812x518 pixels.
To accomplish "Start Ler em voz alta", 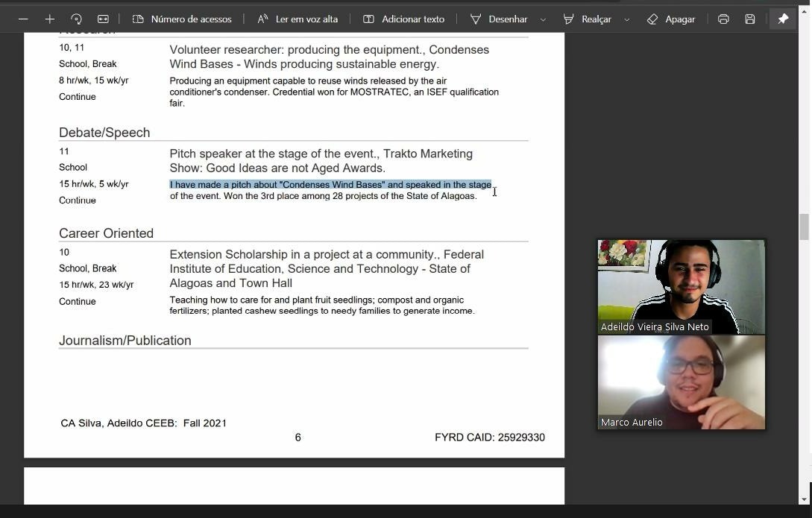I will 298,19.
